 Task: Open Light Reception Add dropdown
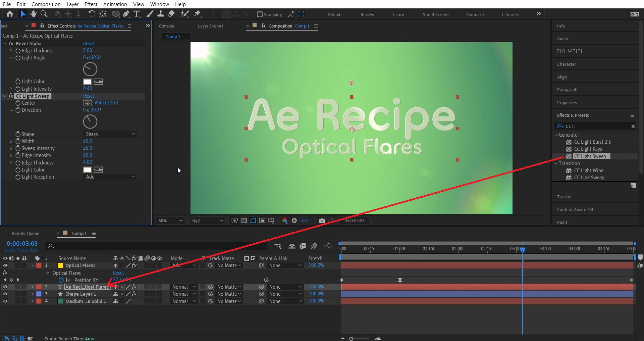pyautogui.click(x=110, y=177)
